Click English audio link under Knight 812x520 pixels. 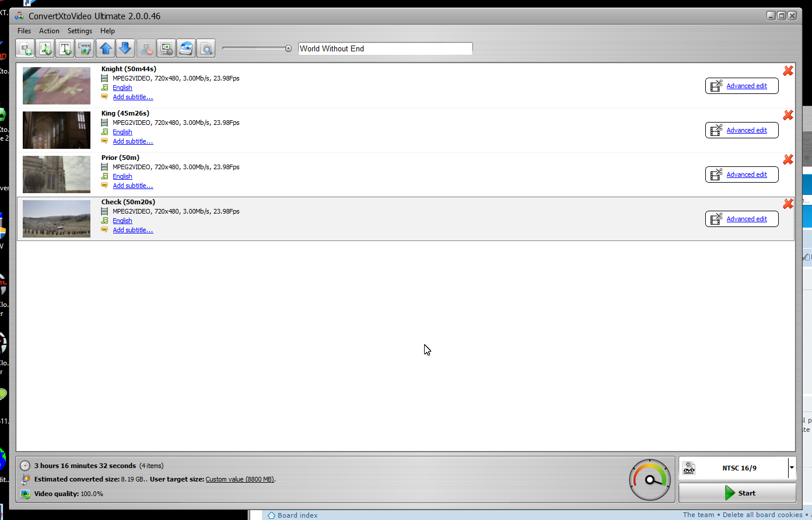(x=123, y=88)
